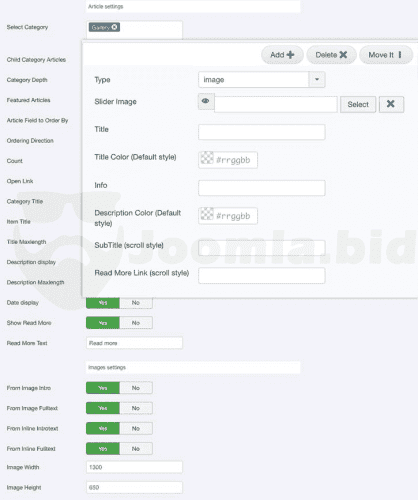Set Show Read More to No
The width and height of the screenshot is (418, 500).
(x=136, y=323)
